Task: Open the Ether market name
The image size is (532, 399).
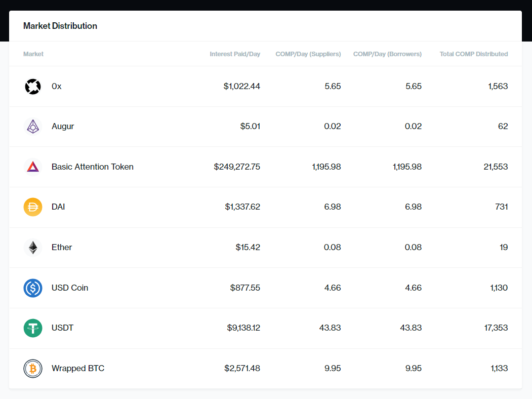Action: tap(62, 247)
